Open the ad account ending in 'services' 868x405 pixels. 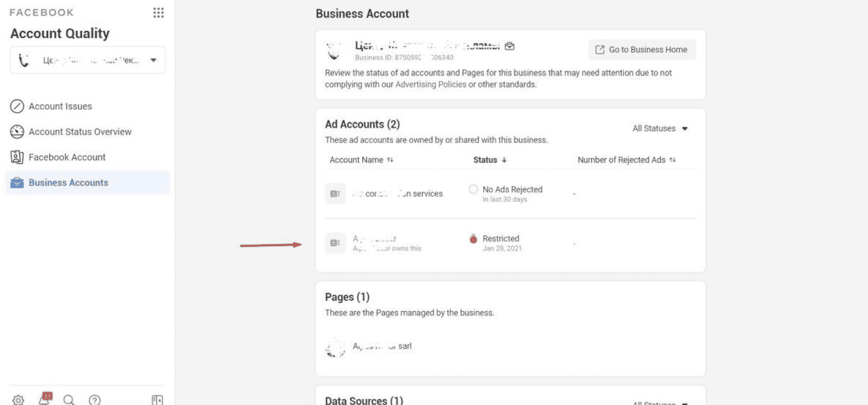pyautogui.click(x=398, y=194)
